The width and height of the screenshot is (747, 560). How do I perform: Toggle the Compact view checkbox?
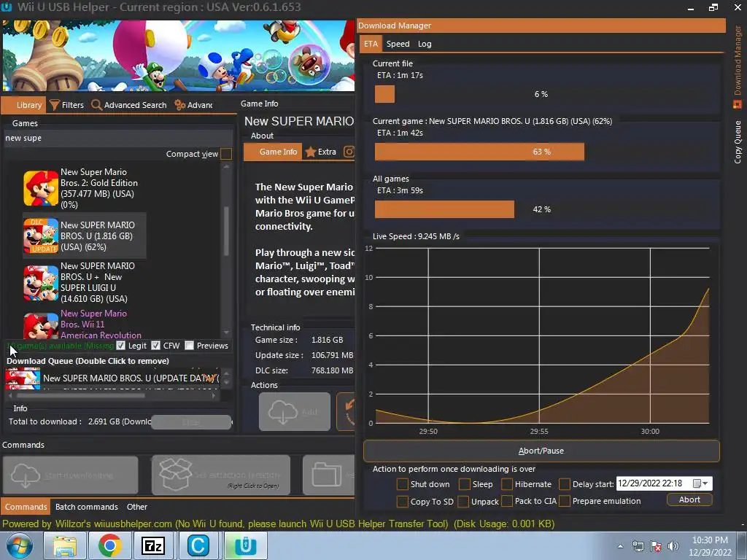click(226, 154)
